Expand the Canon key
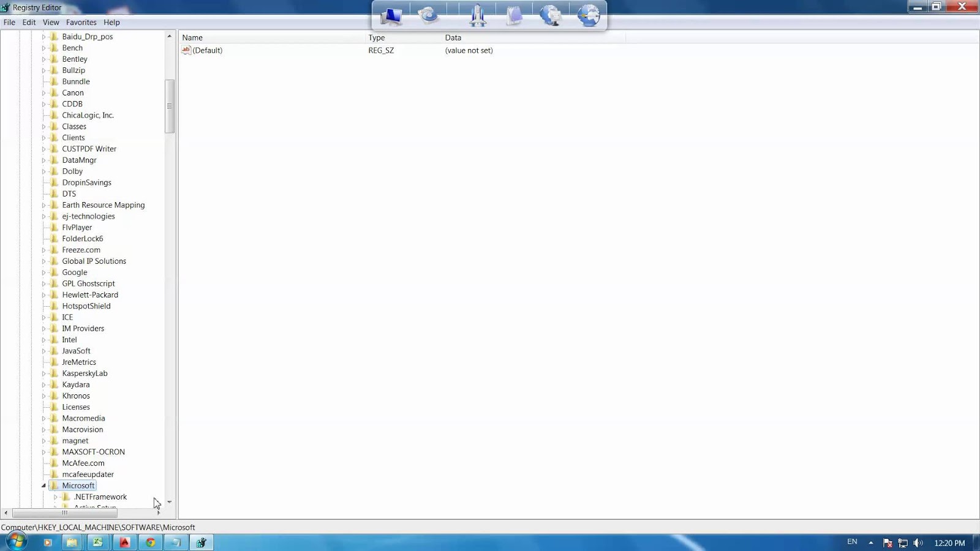 43,93
